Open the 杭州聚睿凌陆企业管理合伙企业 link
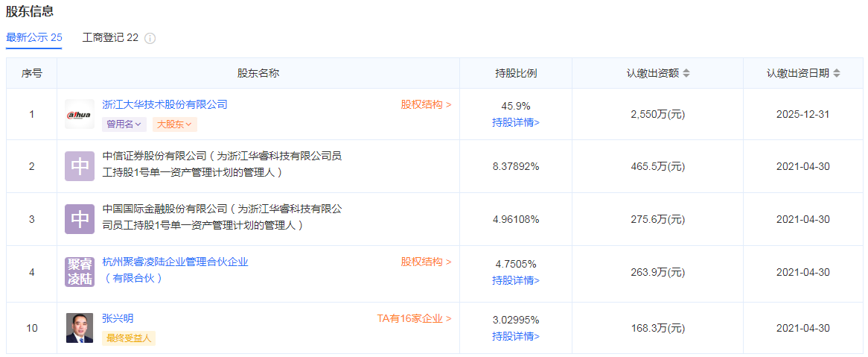Image resolution: width=868 pixels, height=357 pixels. click(176, 270)
